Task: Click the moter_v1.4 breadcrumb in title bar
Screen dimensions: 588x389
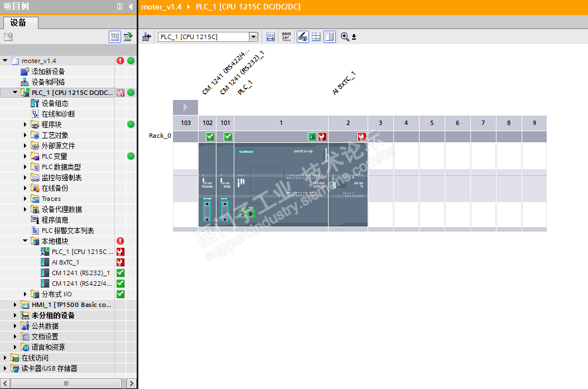Action: point(161,7)
